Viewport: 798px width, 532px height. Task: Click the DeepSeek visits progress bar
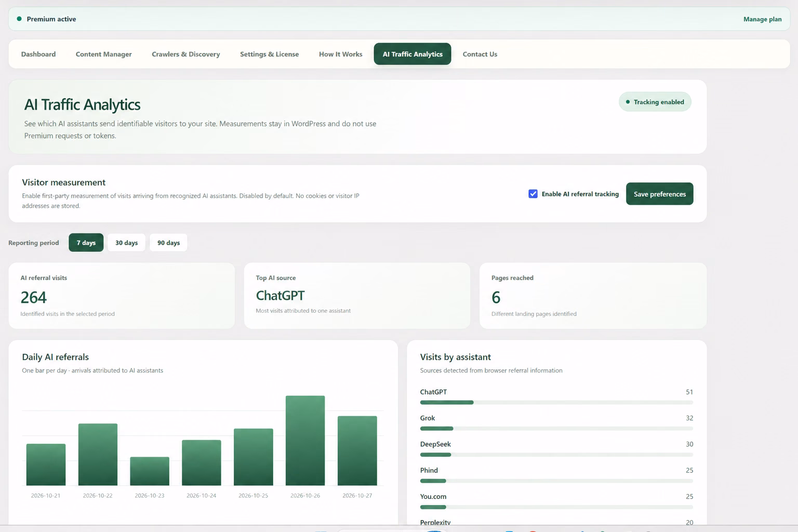pyautogui.click(x=556, y=455)
